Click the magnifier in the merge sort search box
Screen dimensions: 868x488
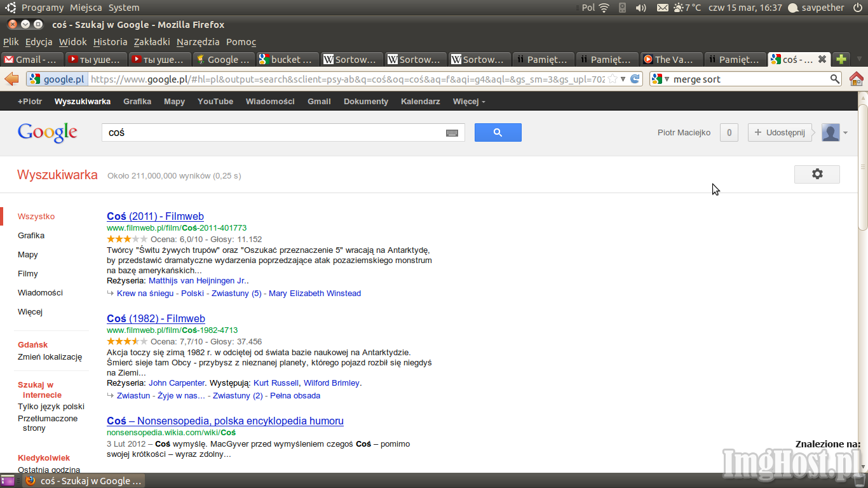point(835,79)
